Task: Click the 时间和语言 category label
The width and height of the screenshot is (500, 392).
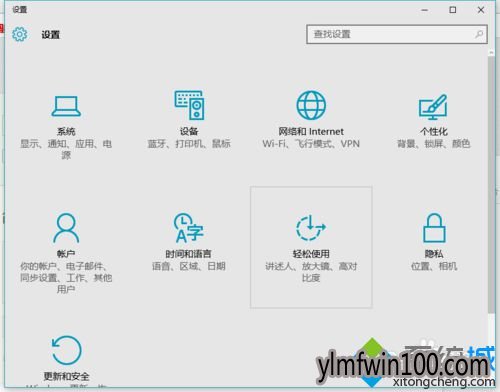Action: click(x=189, y=254)
